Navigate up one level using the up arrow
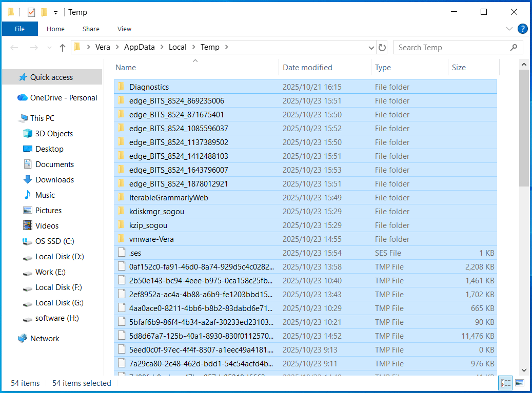 click(x=62, y=47)
